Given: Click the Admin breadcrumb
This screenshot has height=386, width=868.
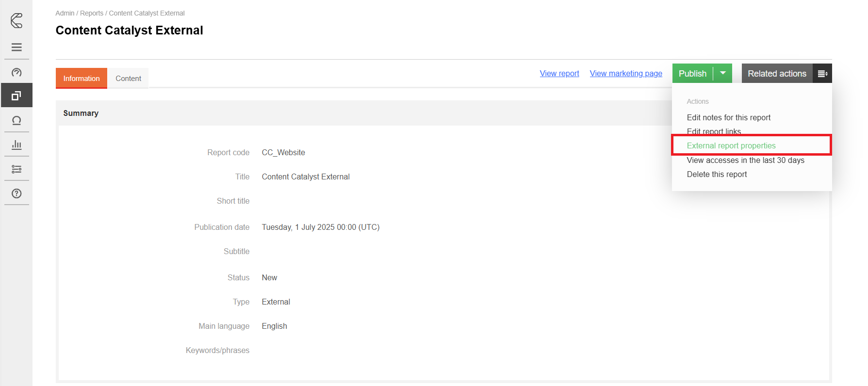Looking at the screenshot, I should coord(65,13).
